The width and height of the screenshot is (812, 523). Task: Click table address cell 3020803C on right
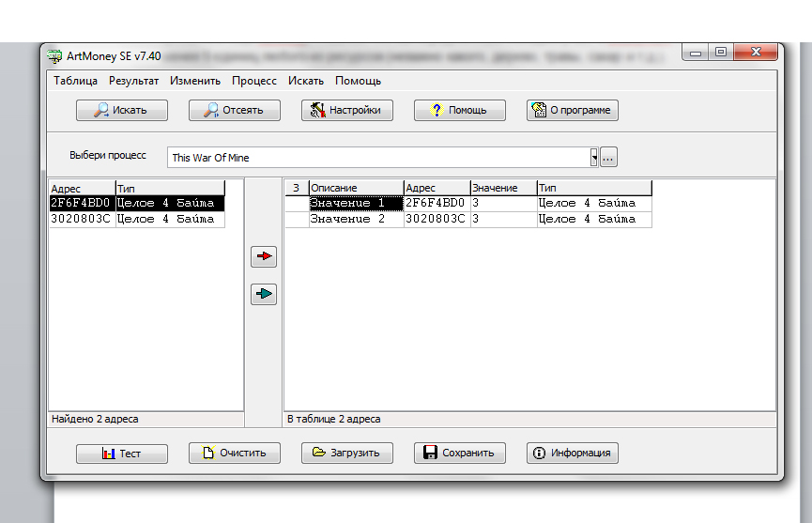(437, 219)
